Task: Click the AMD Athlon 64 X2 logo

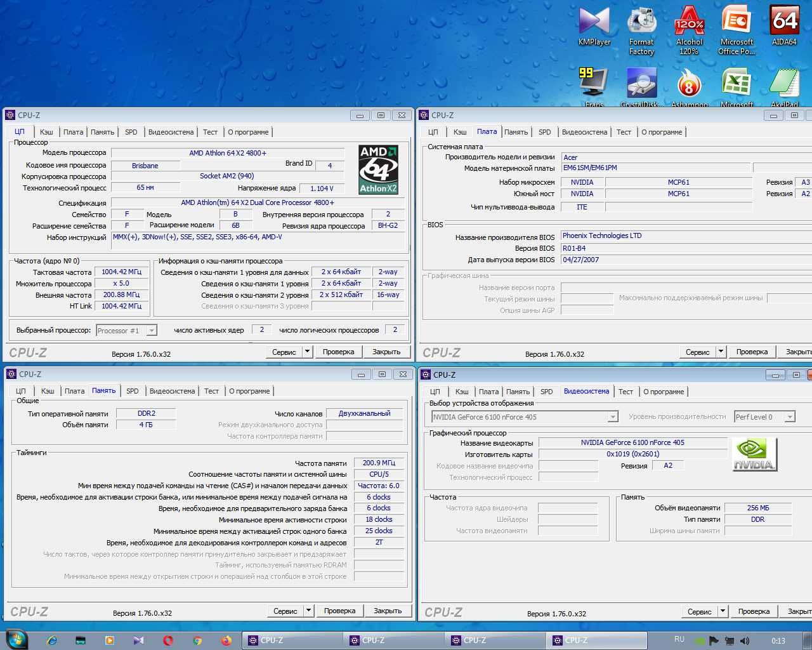Action: [378, 169]
